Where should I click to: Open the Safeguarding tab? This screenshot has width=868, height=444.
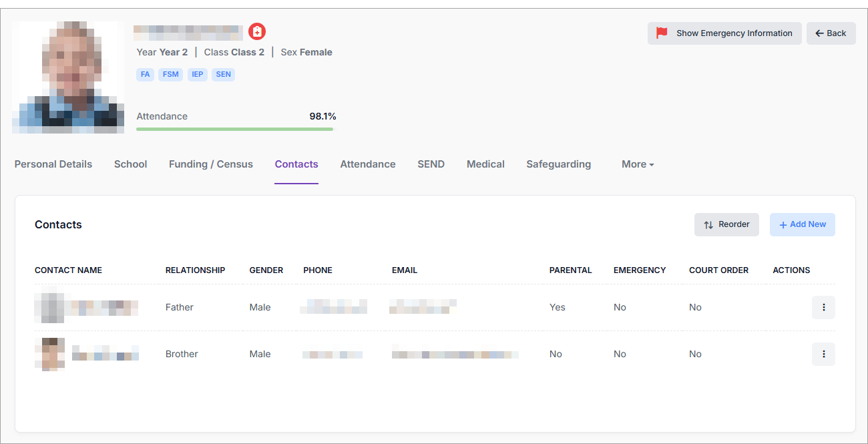(558, 164)
